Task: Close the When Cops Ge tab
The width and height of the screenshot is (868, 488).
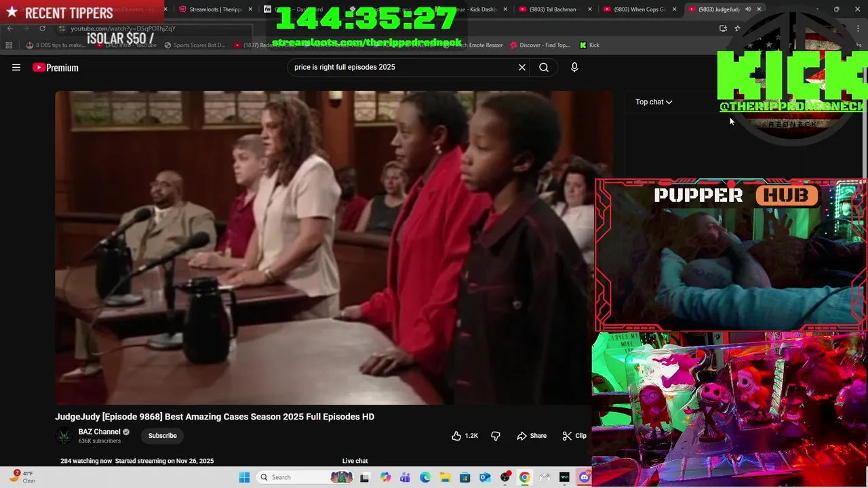Action: [674, 9]
